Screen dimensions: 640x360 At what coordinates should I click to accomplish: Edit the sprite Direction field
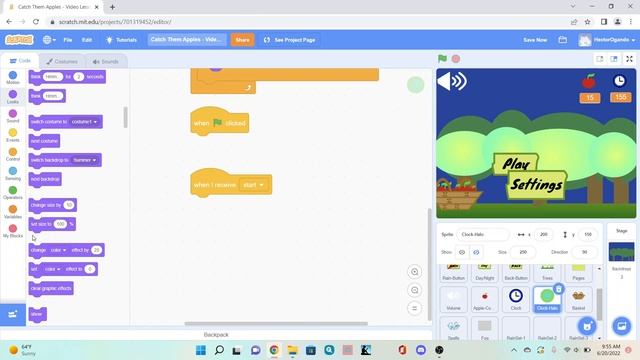[x=584, y=252]
